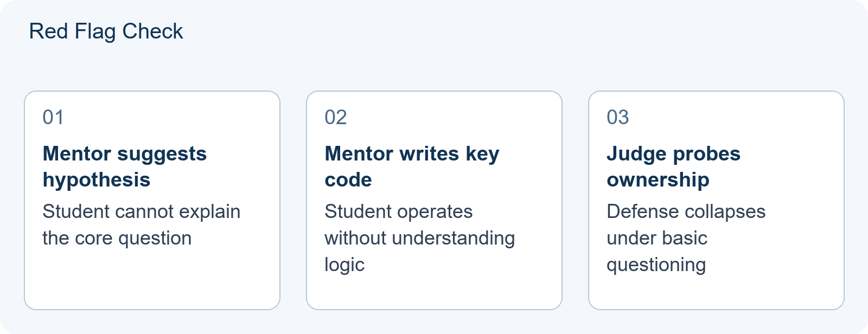Click the word 'logic' in card 02
868x334 pixels.
pyautogui.click(x=344, y=265)
